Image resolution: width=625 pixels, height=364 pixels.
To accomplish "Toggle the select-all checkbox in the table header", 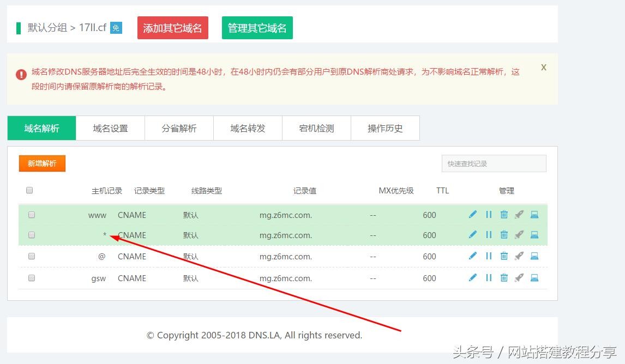I will tap(29, 190).
